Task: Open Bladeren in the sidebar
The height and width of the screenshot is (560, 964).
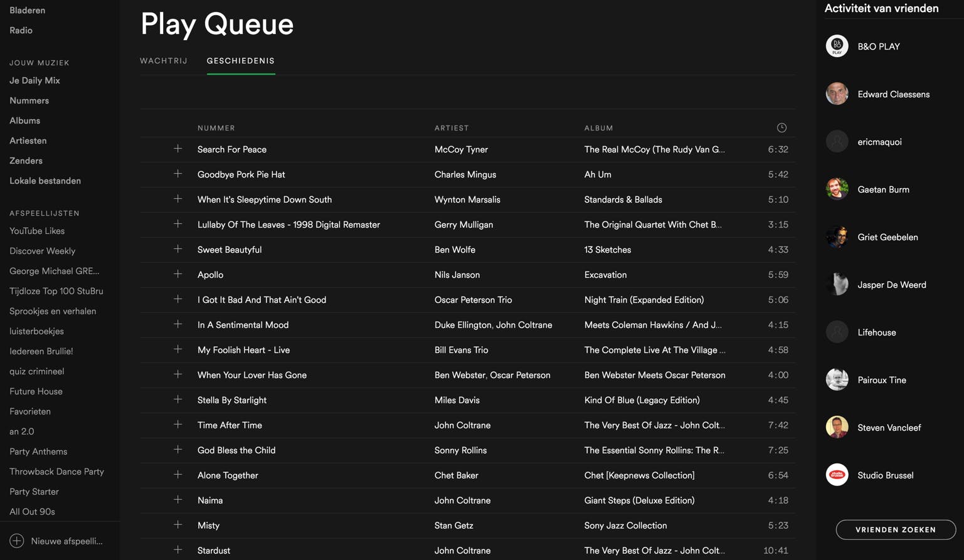Action: [x=28, y=10]
